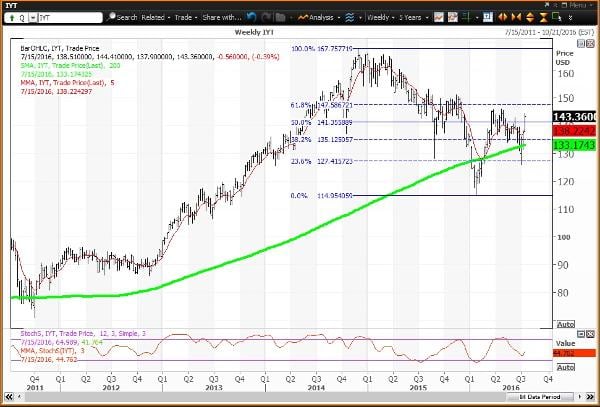The width and height of the screenshot is (600, 407).
Task: Open the Analysis menu
Action: pos(320,18)
